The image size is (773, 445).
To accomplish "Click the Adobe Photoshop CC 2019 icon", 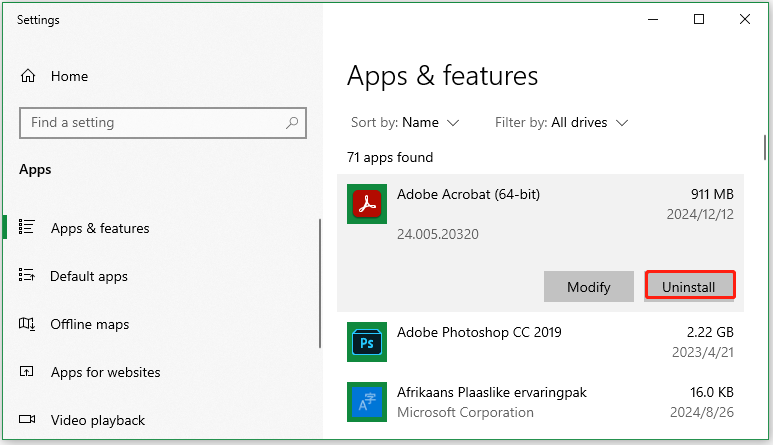I will click(366, 342).
